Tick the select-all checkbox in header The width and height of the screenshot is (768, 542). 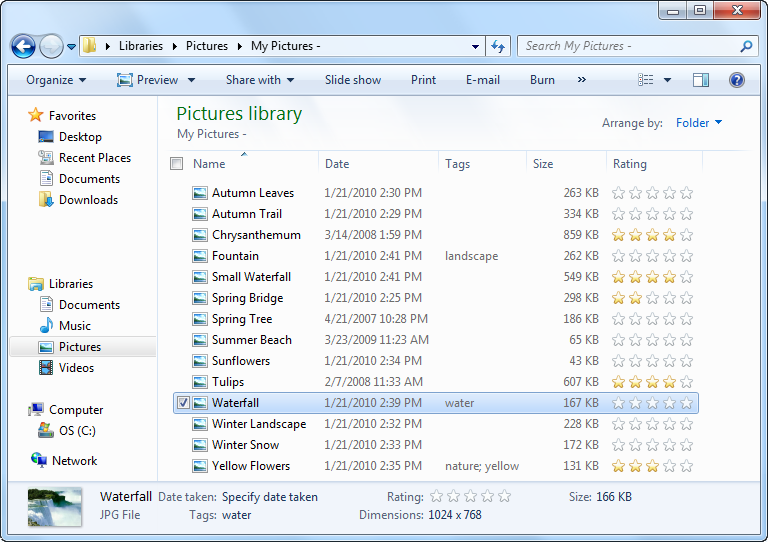coord(176,164)
